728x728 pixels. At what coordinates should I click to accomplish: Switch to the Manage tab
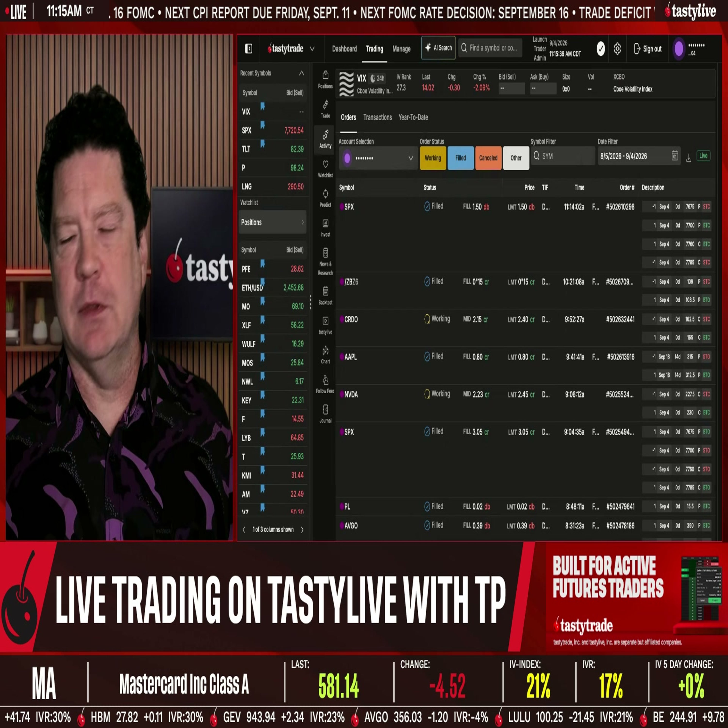[x=401, y=49]
